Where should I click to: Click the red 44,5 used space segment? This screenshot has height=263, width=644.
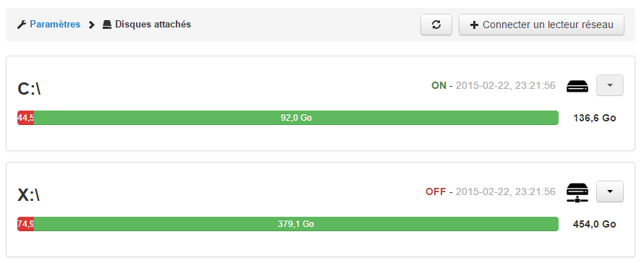tap(25, 118)
